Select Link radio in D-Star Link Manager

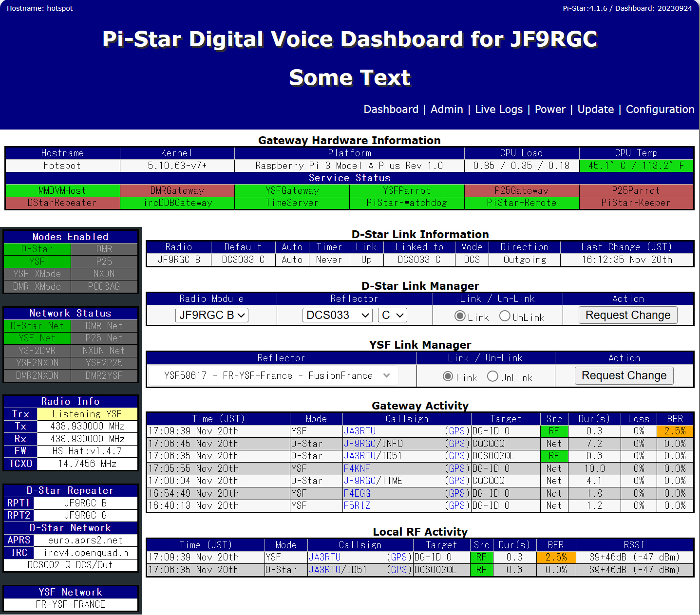(x=460, y=316)
